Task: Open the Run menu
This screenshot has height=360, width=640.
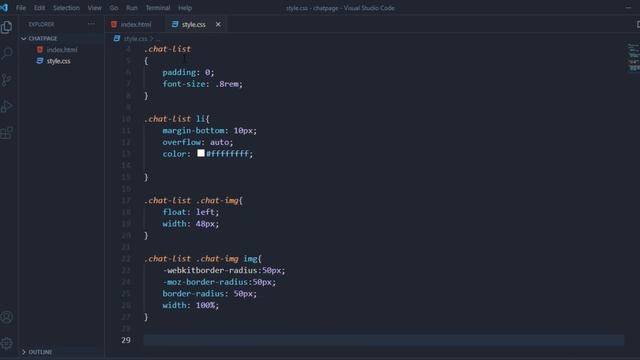Action: coord(132,8)
